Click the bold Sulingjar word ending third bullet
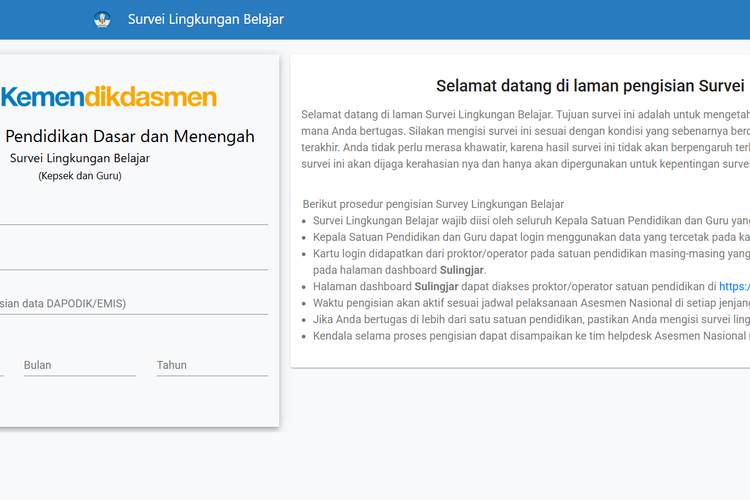Viewport: 750px width, 500px height. point(461,270)
